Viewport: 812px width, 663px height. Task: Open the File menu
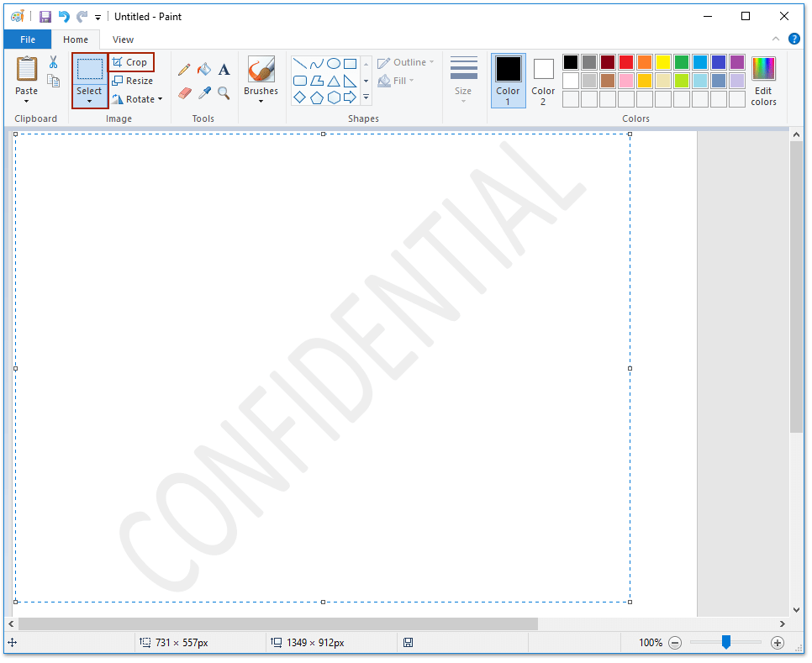pyautogui.click(x=28, y=39)
